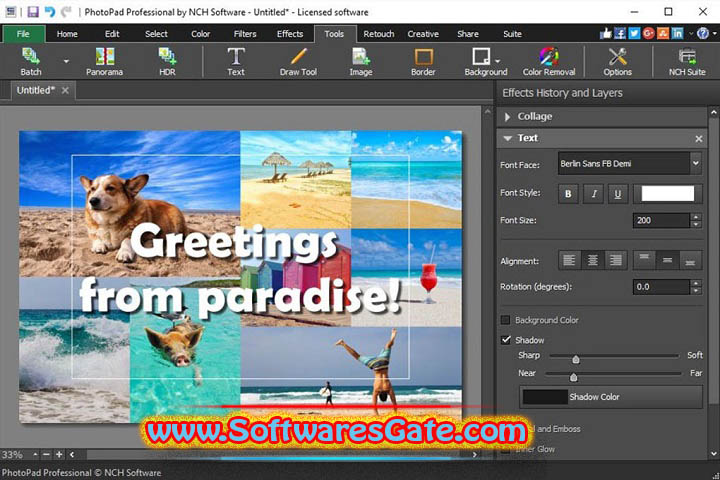Open the Batch tool
720x480 pixels.
[31, 62]
